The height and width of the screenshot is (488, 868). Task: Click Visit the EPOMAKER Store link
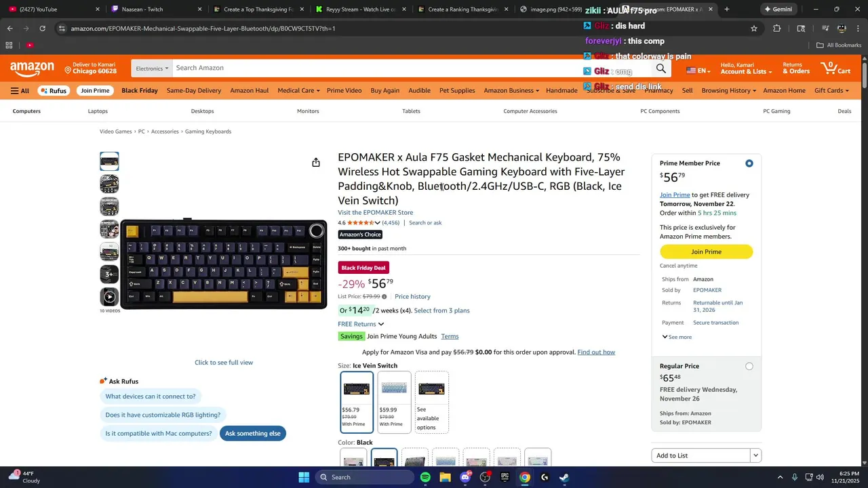pyautogui.click(x=375, y=213)
